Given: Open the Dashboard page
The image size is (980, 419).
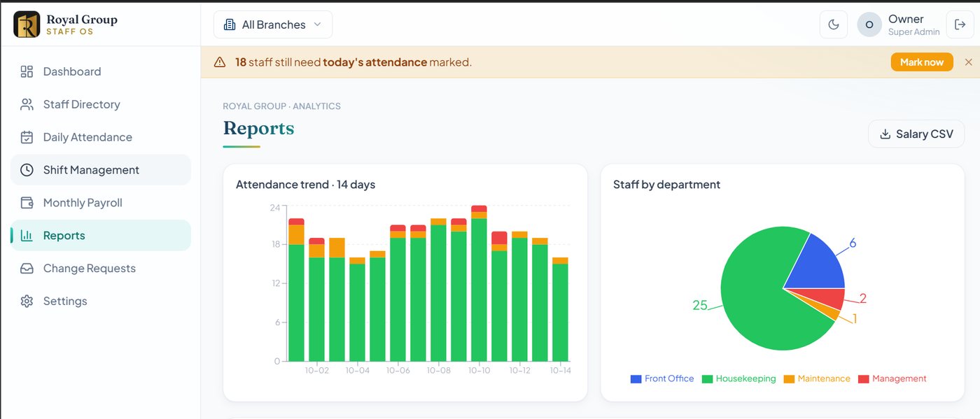Looking at the screenshot, I should click(x=101, y=71).
